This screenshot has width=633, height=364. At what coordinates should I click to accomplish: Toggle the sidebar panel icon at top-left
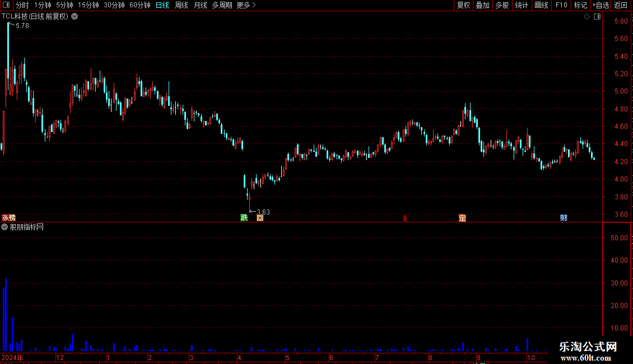pos(6,5)
